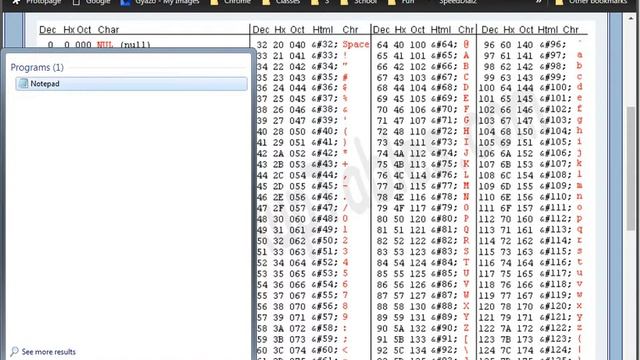Click the red Space character entry
This screenshot has height=360, width=640.
[356, 44]
